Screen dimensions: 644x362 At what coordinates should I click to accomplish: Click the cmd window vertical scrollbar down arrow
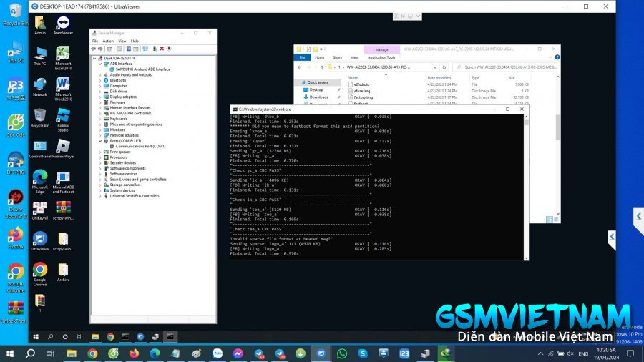(526, 258)
